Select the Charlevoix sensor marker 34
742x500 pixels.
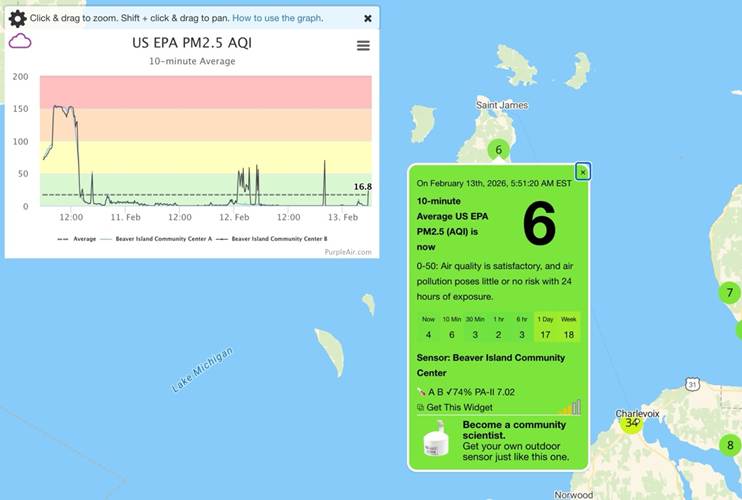tap(631, 424)
